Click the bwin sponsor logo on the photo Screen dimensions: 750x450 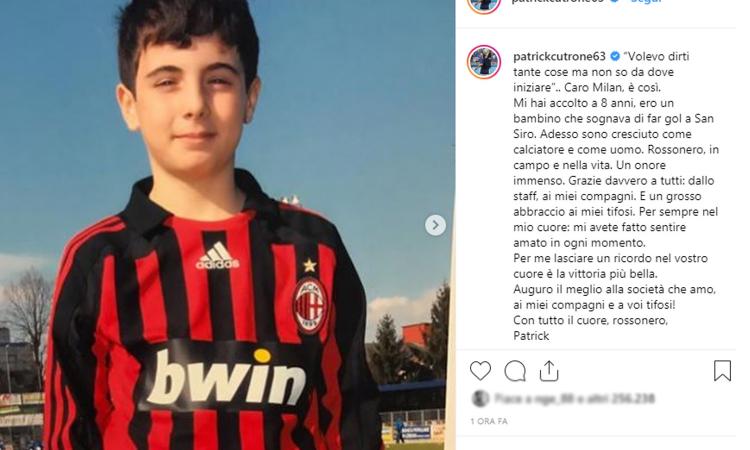[226, 378]
